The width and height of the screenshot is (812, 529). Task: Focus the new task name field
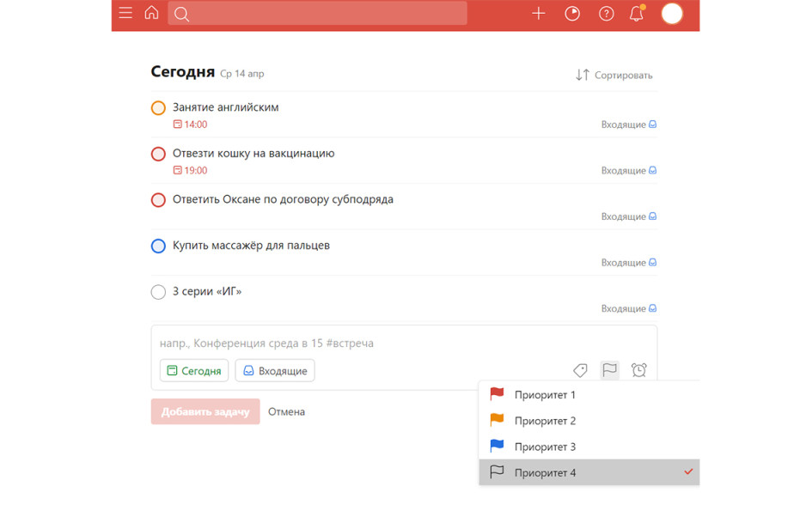pyautogui.click(x=404, y=344)
